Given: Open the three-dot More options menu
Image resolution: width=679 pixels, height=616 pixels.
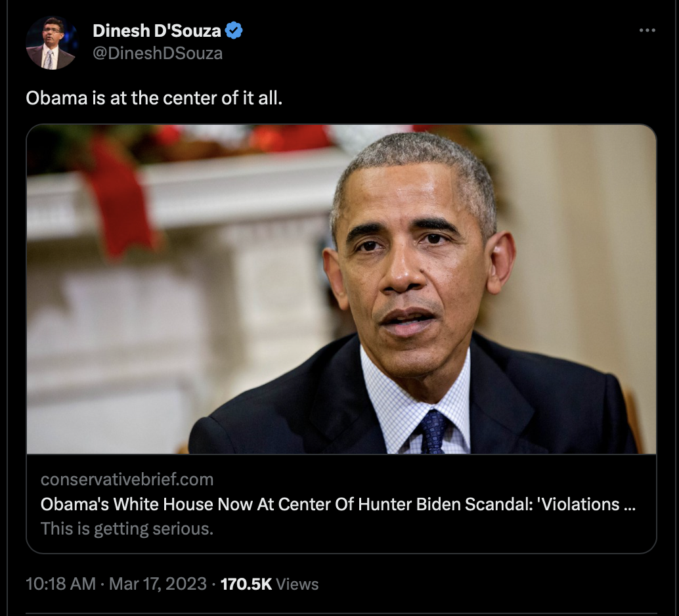Looking at the screenshot, I should pyautogui.click(x=647, y=30).
